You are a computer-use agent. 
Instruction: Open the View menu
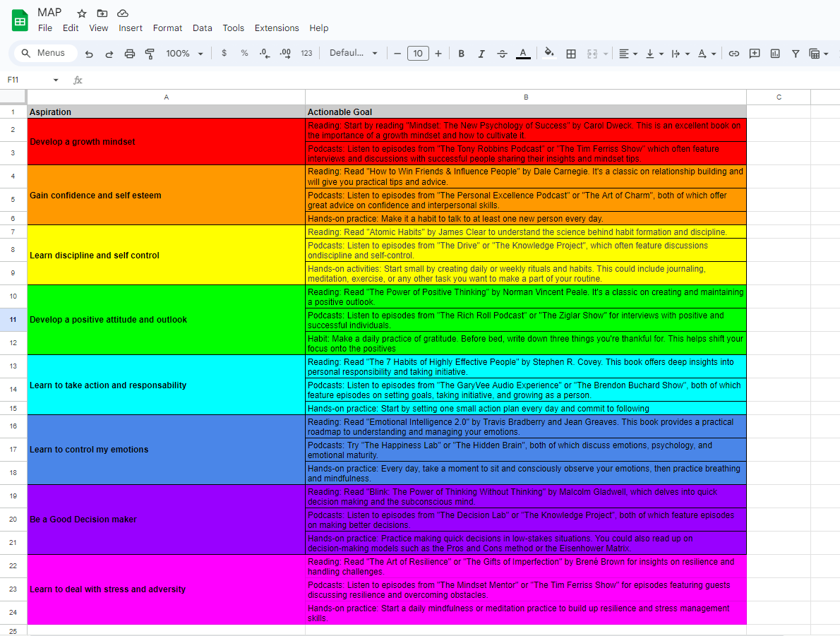pyautogui.click(x=99, y=28)
